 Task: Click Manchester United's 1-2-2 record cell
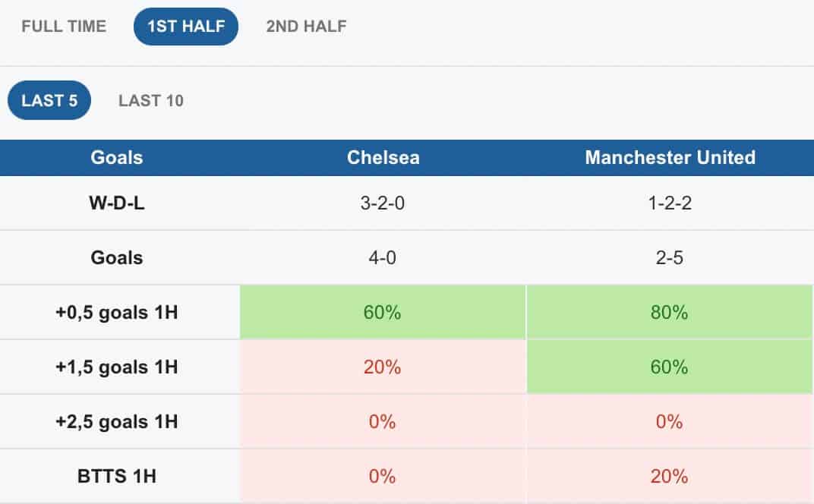(x=670, y=203)
